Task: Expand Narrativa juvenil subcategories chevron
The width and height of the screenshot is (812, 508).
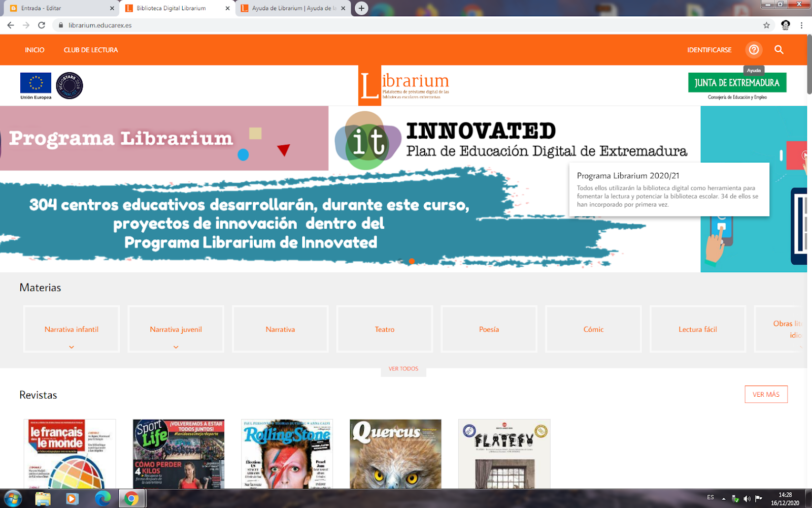Action: click(x=176, y=347)
